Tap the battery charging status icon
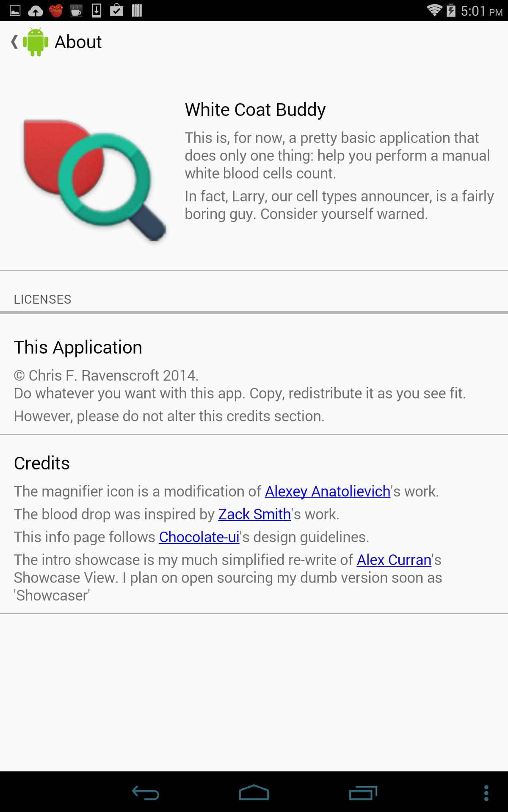This screenshot has height=812, width=508. [x=451, y=11]
